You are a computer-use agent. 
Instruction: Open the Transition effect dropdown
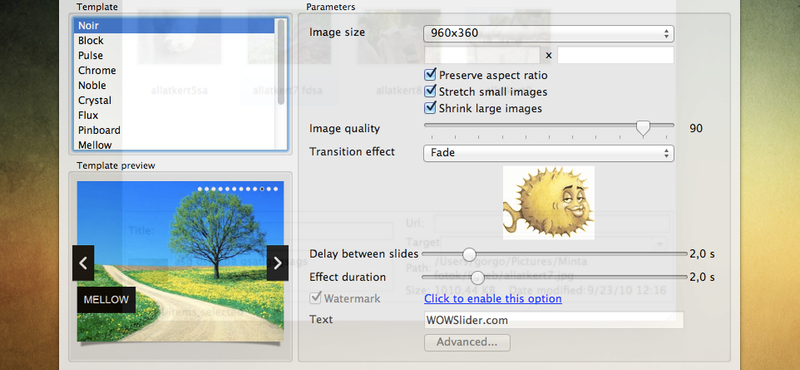[548, 153]
